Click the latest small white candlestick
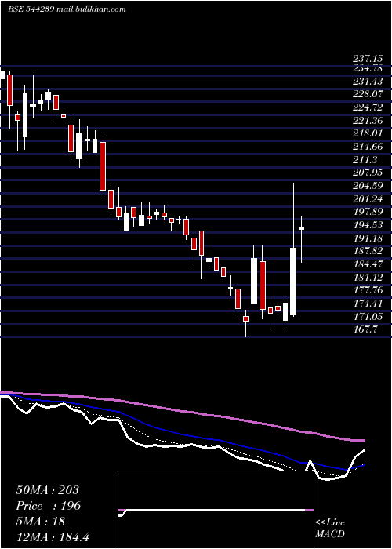Viewport: 392px width, 549px height. [301, 228]
